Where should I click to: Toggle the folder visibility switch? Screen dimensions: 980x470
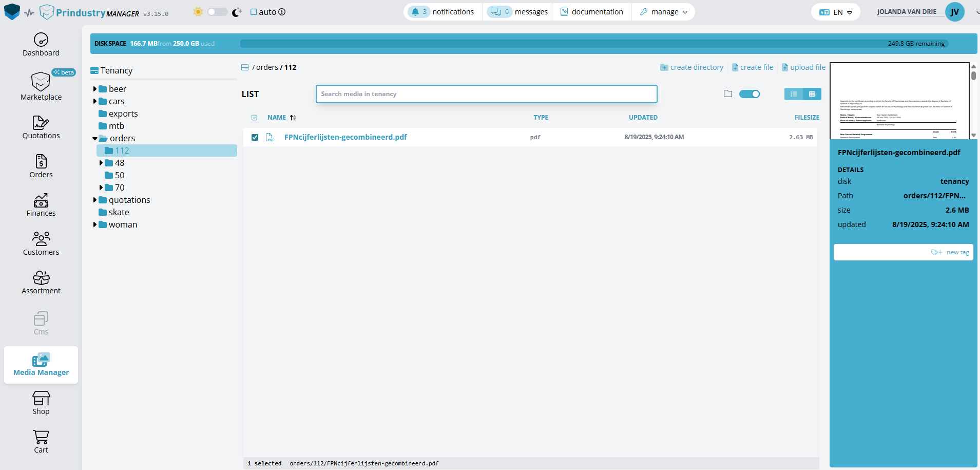[x=749, y=94]
